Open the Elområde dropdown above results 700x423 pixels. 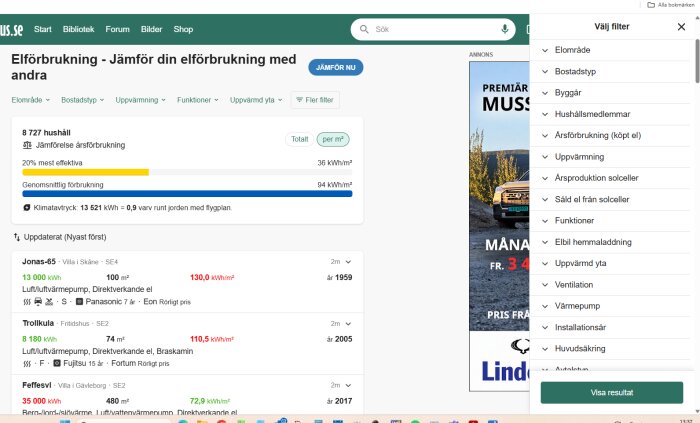(30, 100)
